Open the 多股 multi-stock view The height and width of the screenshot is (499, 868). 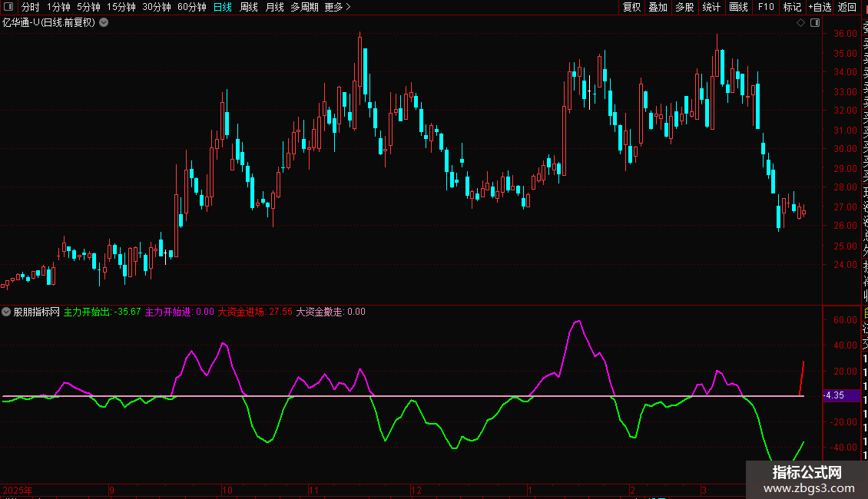[x=684, y=7]
